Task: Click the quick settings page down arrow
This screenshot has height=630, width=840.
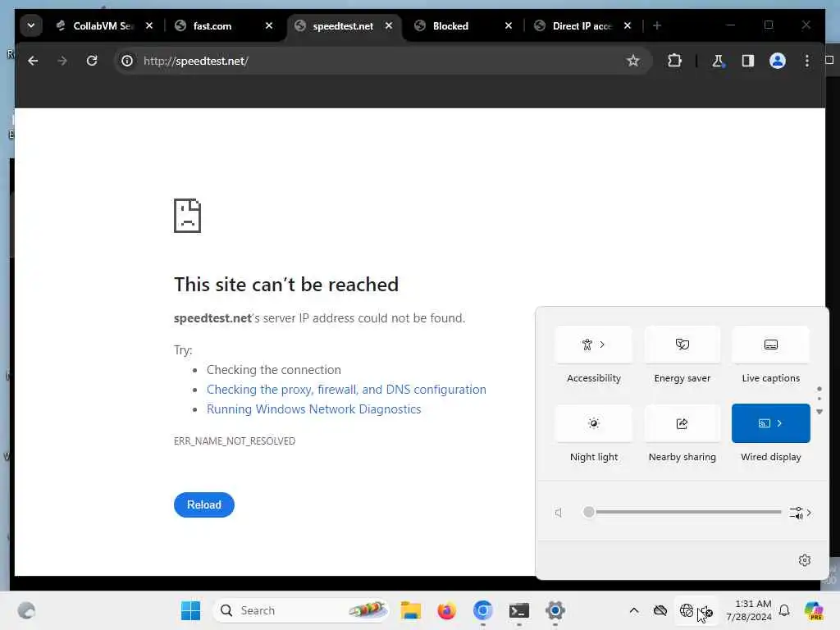Action: coord(819,412)
